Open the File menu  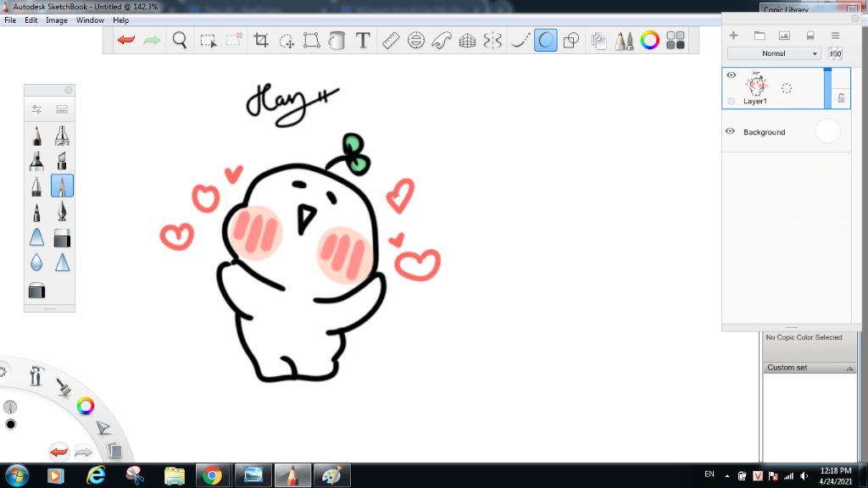coord(10,20)
